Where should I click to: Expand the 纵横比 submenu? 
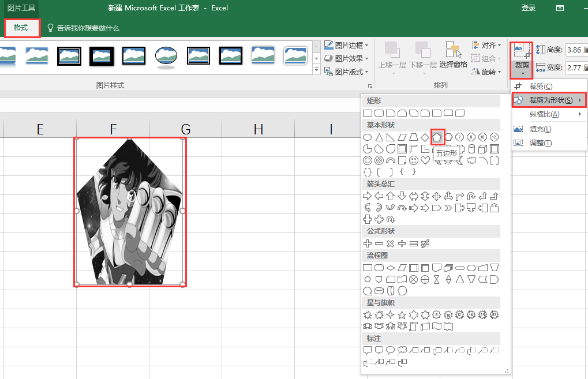(549, 114)
